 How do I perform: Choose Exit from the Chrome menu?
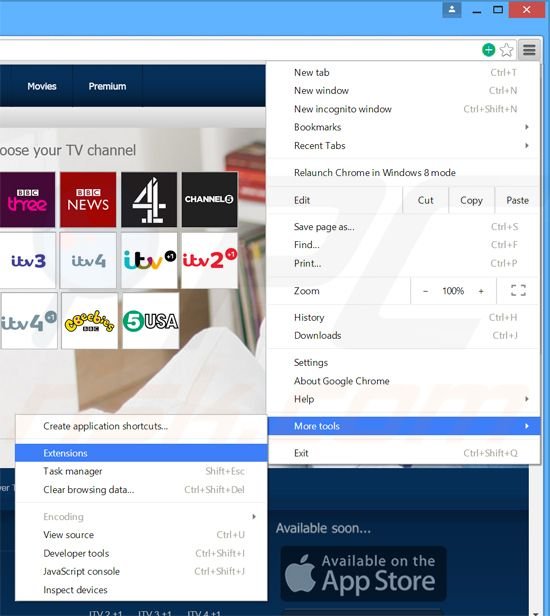[x=405, y=453]
